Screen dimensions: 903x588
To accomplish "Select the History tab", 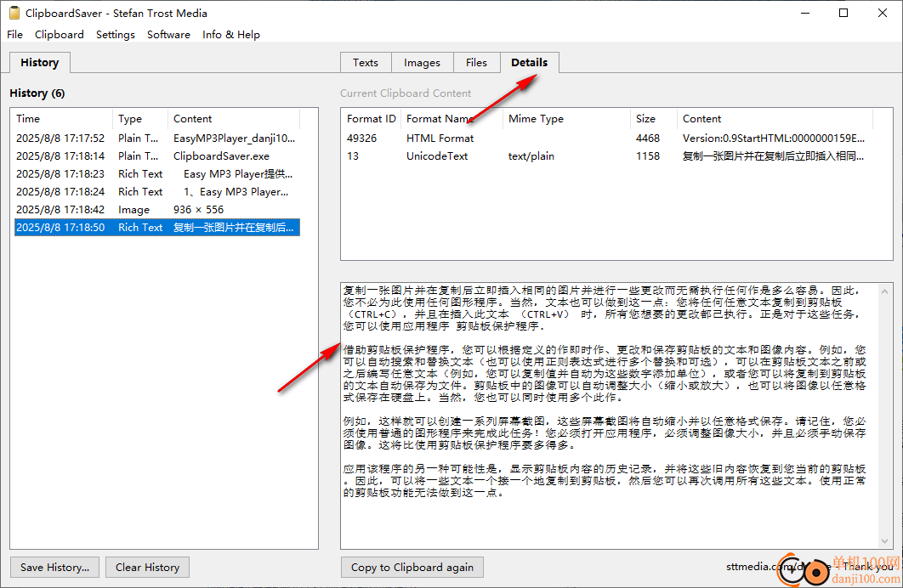I will [x=40, y=63].
